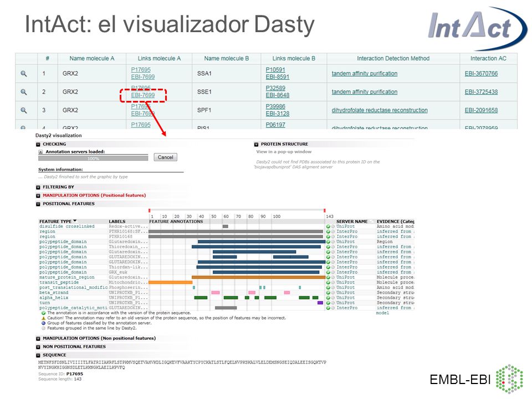This screenshot has height=399, width=532.
Task: Sort by FEATURE TYPE column arrow
Action: pos(75,221)
